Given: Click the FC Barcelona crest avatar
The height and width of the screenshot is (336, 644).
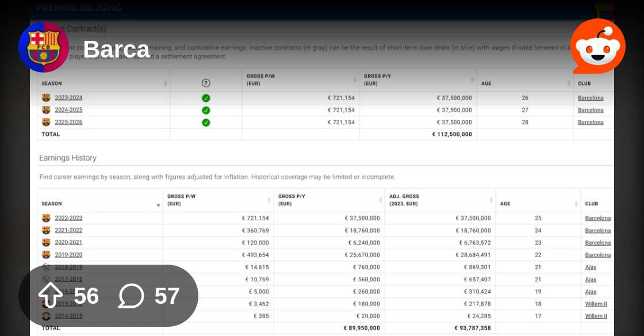Looking at the screenshot, I should point(44,47).
